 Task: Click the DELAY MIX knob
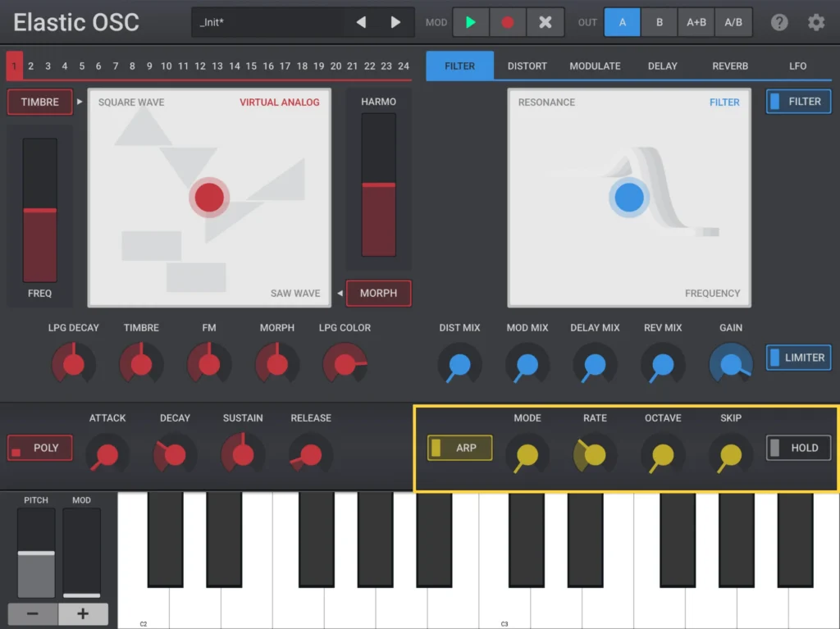[x=595, y=364]
